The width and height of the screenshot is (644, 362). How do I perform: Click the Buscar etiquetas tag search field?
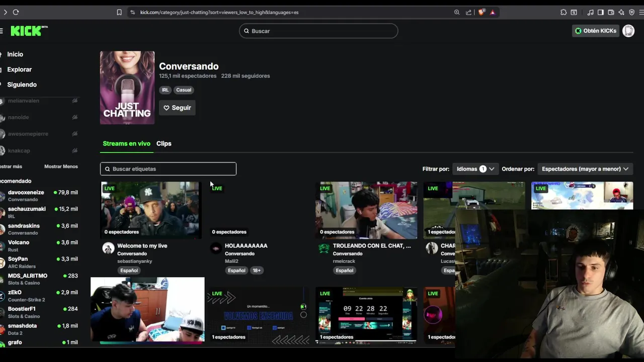(168, 169)
